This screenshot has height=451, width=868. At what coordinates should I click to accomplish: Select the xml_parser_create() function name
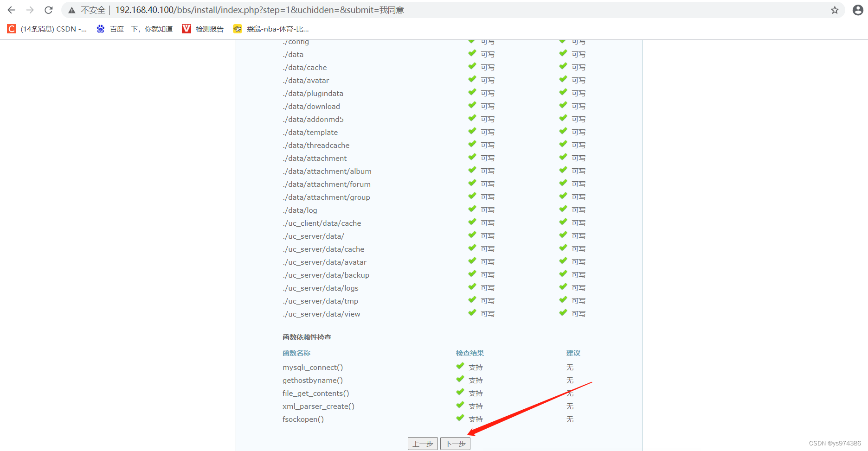[x=318, y=406]
